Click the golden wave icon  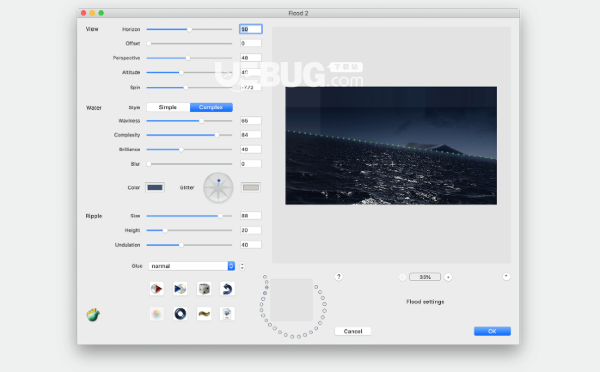coord(204,314)
